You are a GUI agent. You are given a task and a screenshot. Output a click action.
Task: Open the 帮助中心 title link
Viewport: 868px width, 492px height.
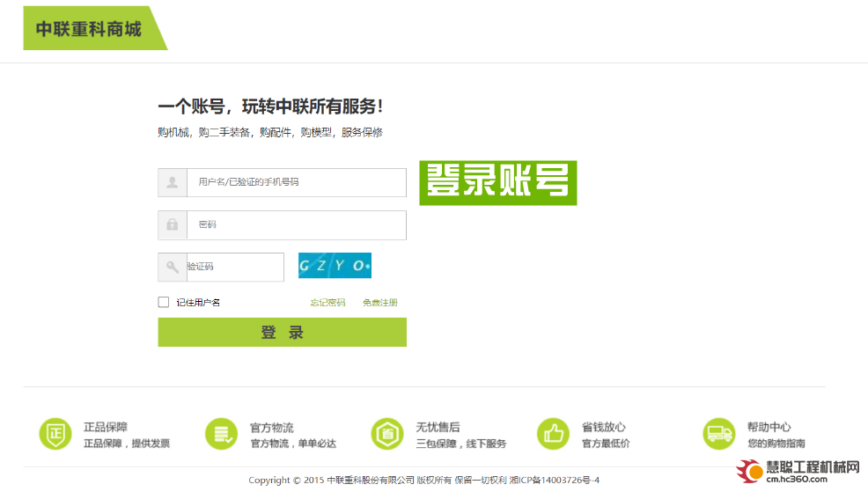(x=769, y=427)
